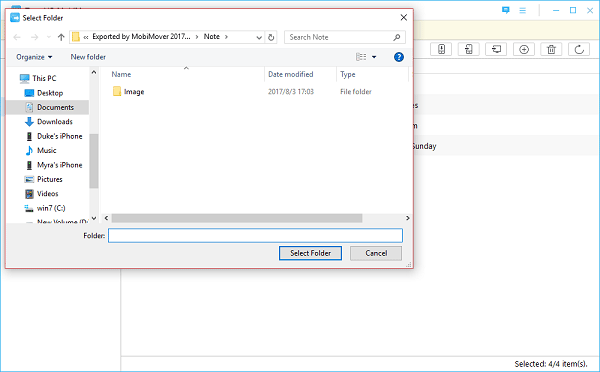The image size is (600, 372).
Task: Click the refresh icon in MobiMover toolbar
Action: tap(579, 49)
